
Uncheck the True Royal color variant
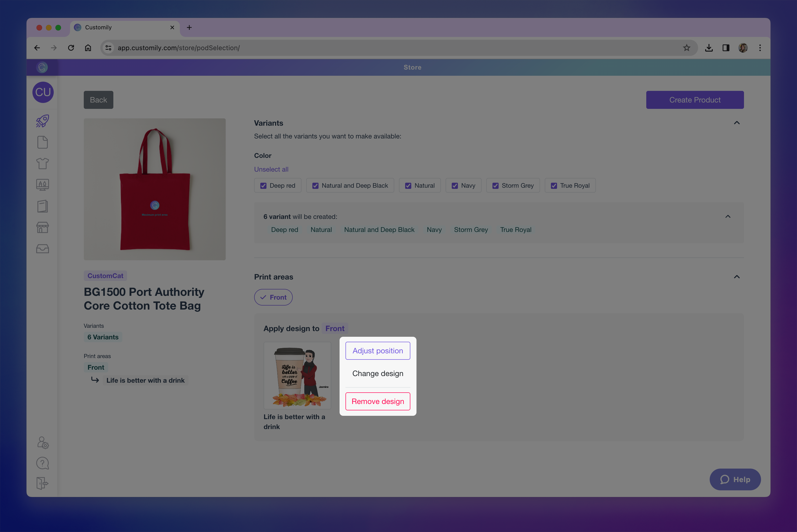pyautogui.click(x=554, y=186)
